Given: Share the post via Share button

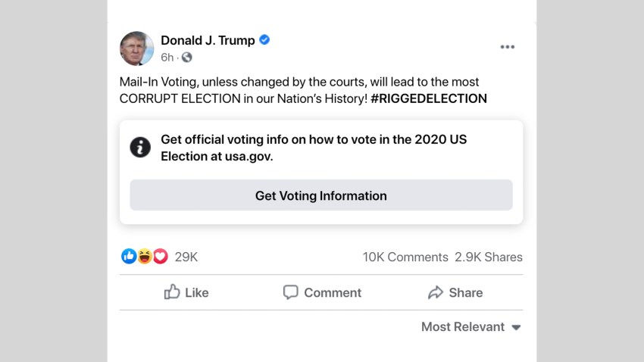Looking at the screenshot, I should click(x=455, y=292).
